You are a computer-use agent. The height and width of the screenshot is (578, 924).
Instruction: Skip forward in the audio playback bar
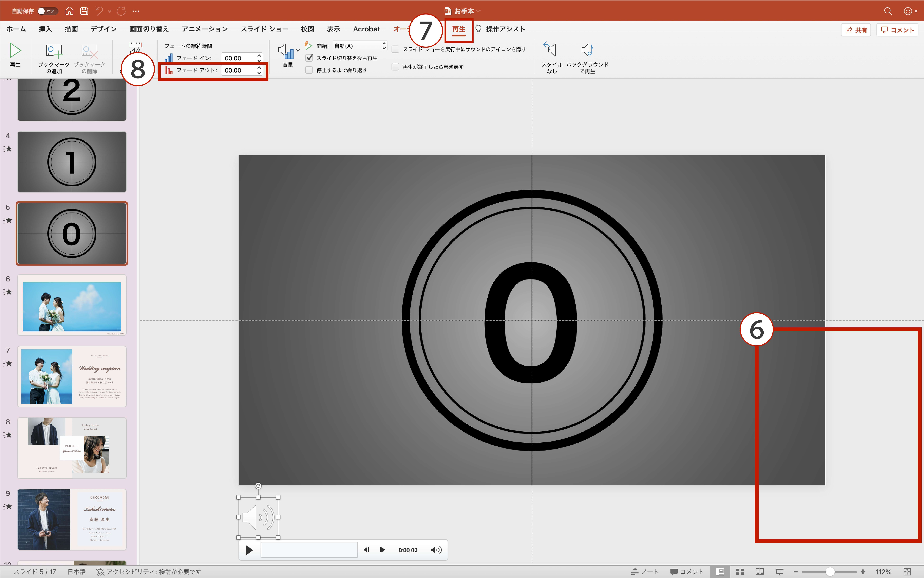(382, 550)
